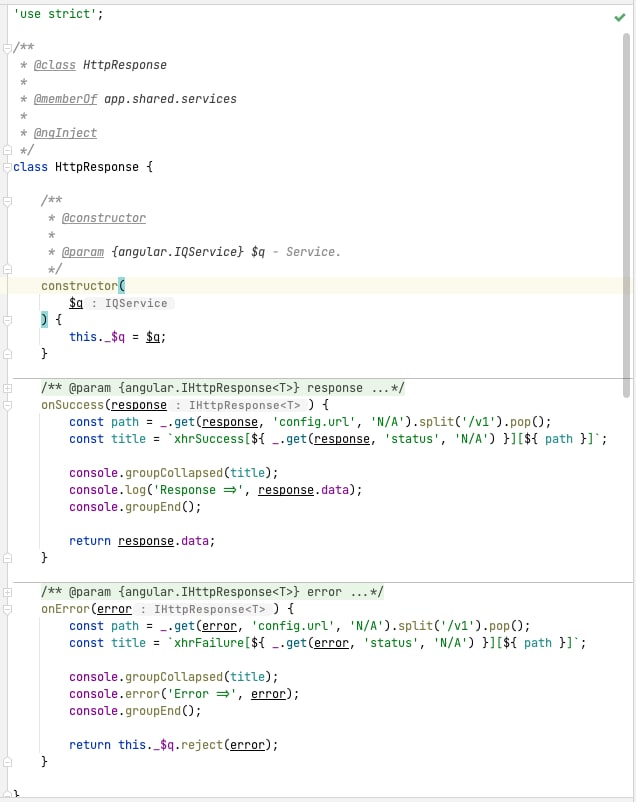Click the onError method name
Viewport: 636px width, 802px height.
point(65,609)
